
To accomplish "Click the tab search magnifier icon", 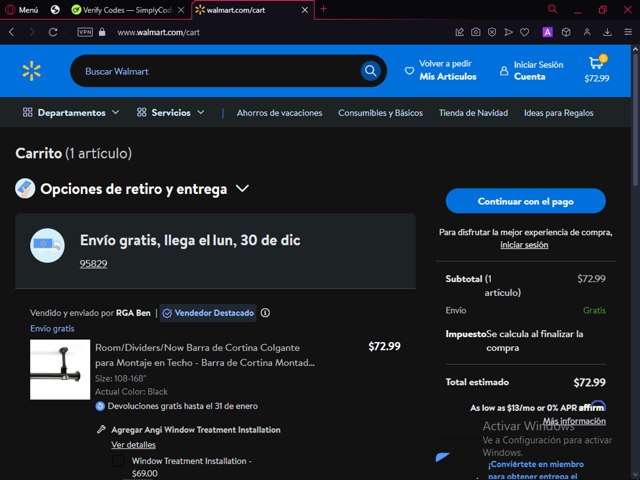I will tap(552, 9).
